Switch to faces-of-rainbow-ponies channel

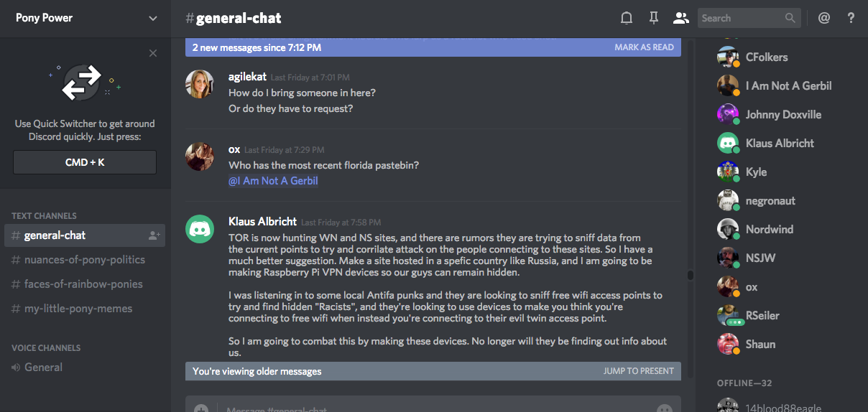click(x=83, y=284)
